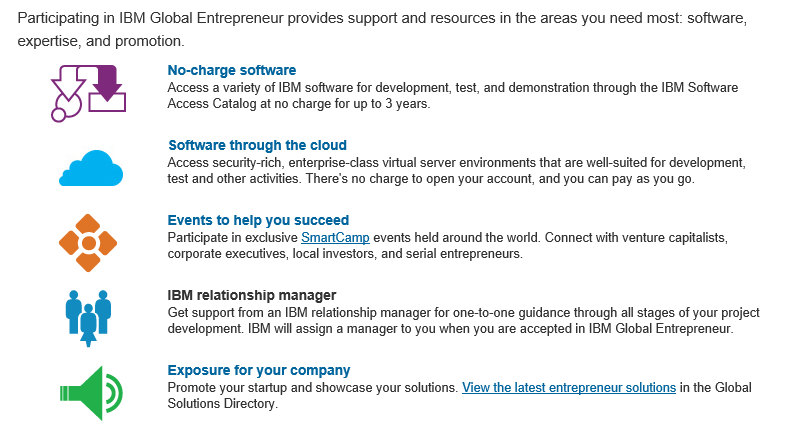Click the venture capitalists description paragraph

[x=448, y=245]
